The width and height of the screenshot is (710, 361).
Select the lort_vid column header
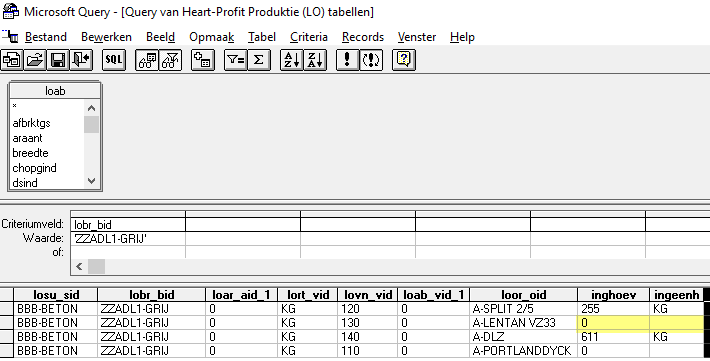[x=307, y=295]
